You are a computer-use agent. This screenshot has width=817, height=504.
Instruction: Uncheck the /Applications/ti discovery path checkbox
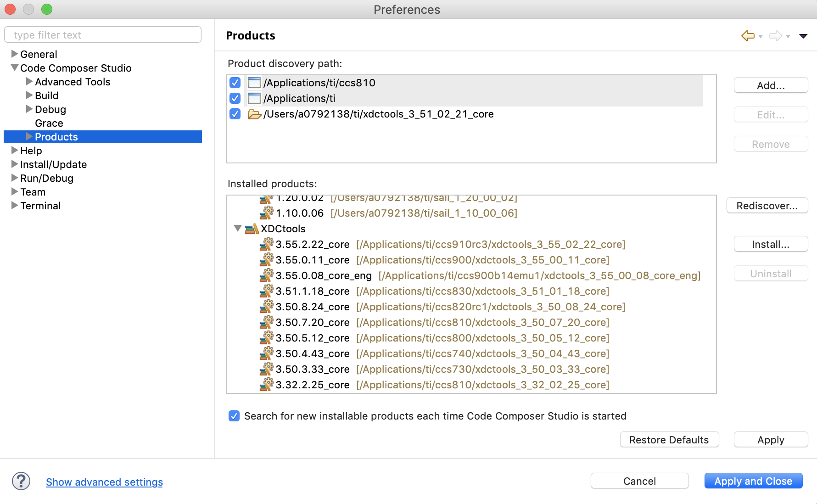pyautogui.click(x=235, y=98)
